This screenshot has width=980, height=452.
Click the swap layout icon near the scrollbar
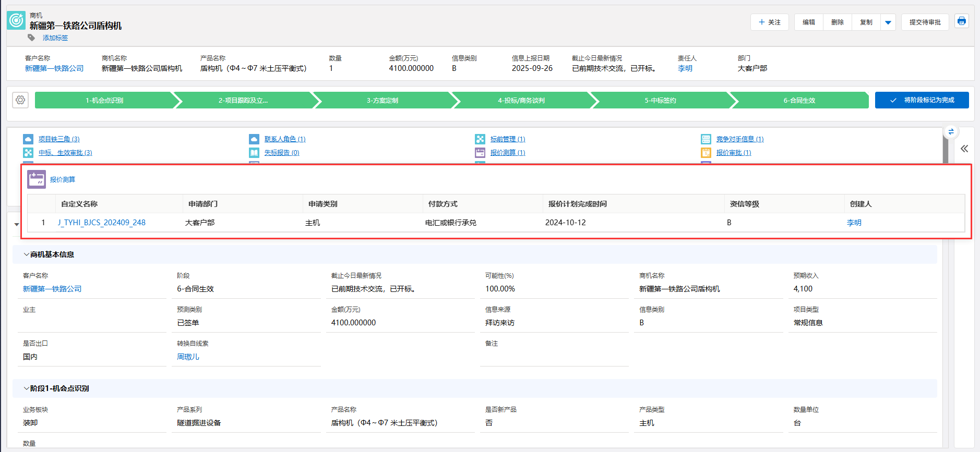click(x=951, y=131)
